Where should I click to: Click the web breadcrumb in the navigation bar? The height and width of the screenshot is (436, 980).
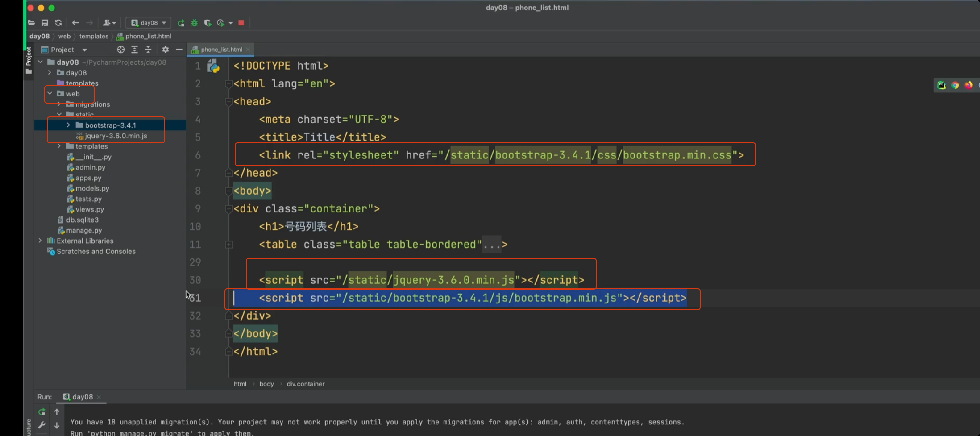64,36
